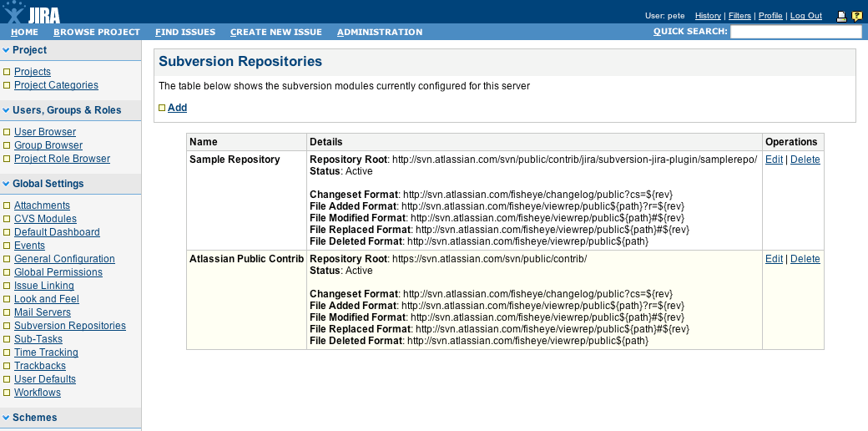Image resolution: width=868 pixels, height=431 pixels.
Task: Open the Filters link
Action: click(x=739, y=16)
